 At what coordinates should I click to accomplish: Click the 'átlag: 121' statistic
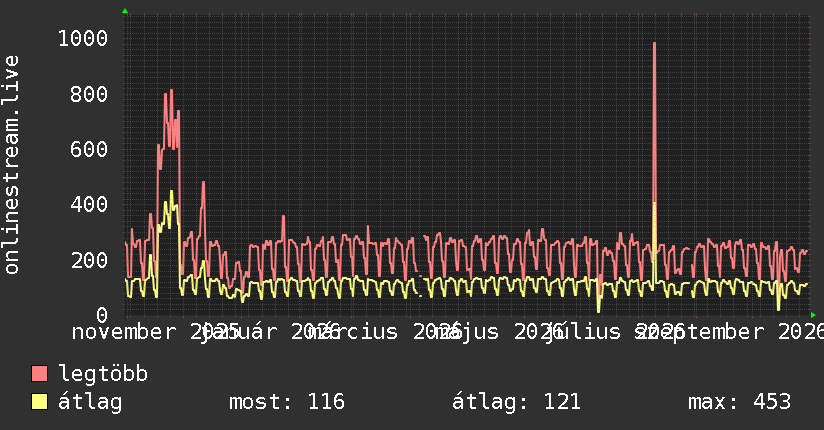[x=516, y=402]
